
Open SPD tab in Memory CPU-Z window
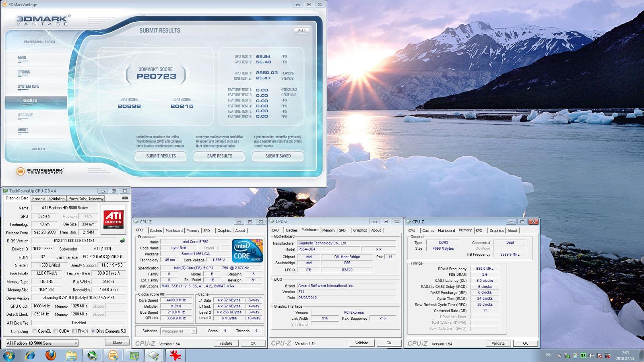479,231
